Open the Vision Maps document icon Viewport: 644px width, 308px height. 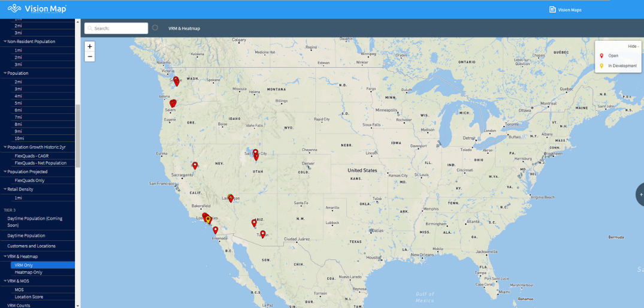click(x=552, y=10)
